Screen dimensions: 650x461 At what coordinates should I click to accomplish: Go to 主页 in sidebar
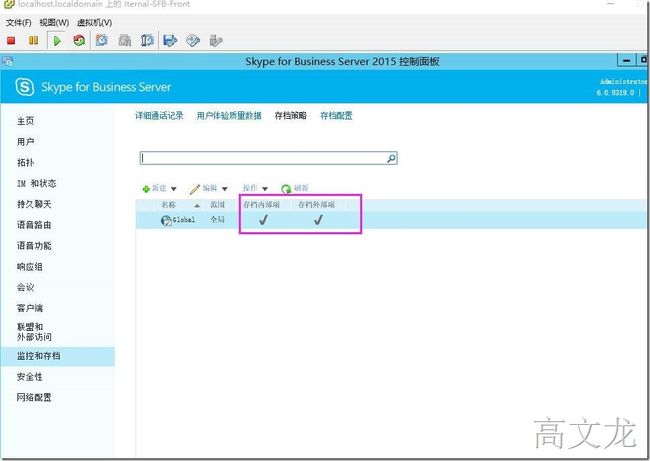(25, 121)
